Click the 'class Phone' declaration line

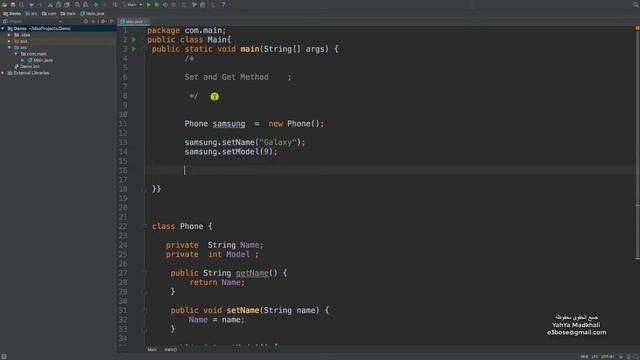pyautogui.click(x=182, y=227)
